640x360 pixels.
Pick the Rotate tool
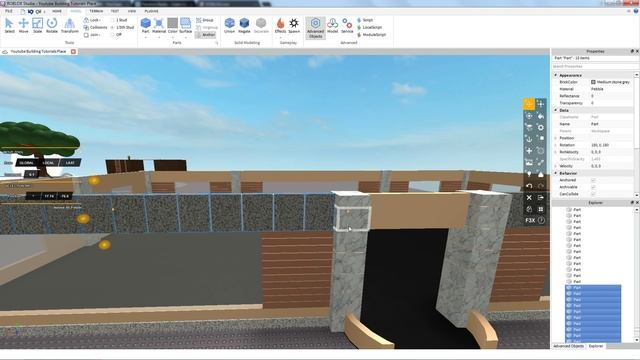click(x=52, y=26)
